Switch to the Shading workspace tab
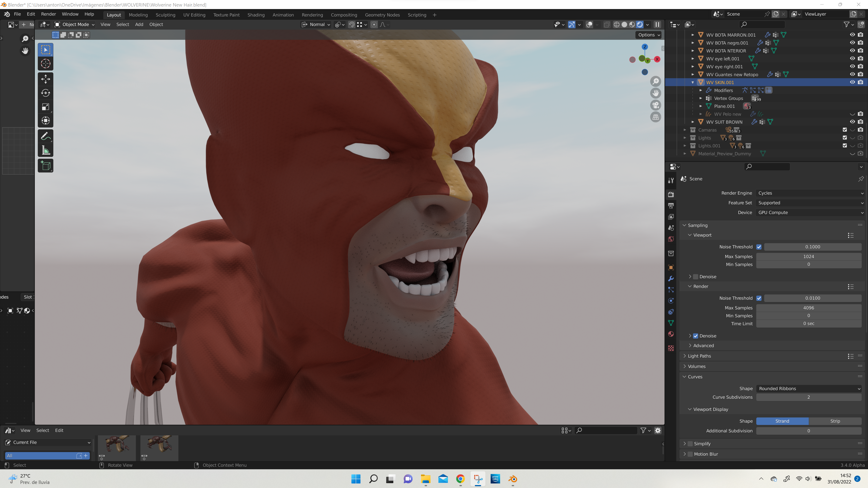This screenshot has height=488, width=868. (x=256, y=15)
